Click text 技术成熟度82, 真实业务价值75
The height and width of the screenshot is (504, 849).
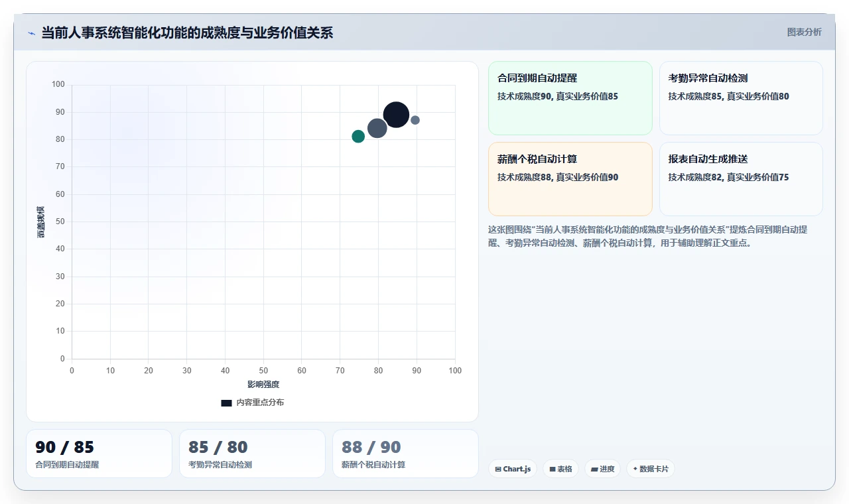(729, 177)
